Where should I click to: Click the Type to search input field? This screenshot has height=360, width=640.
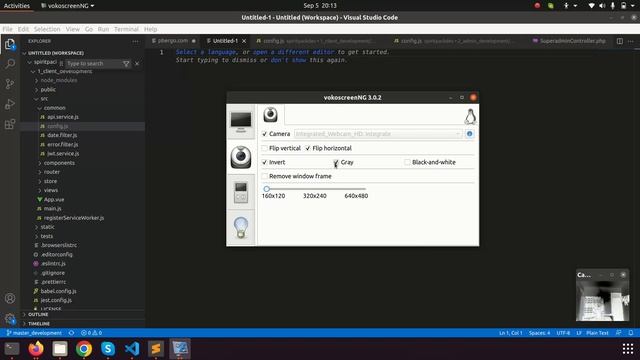(93, 64)
